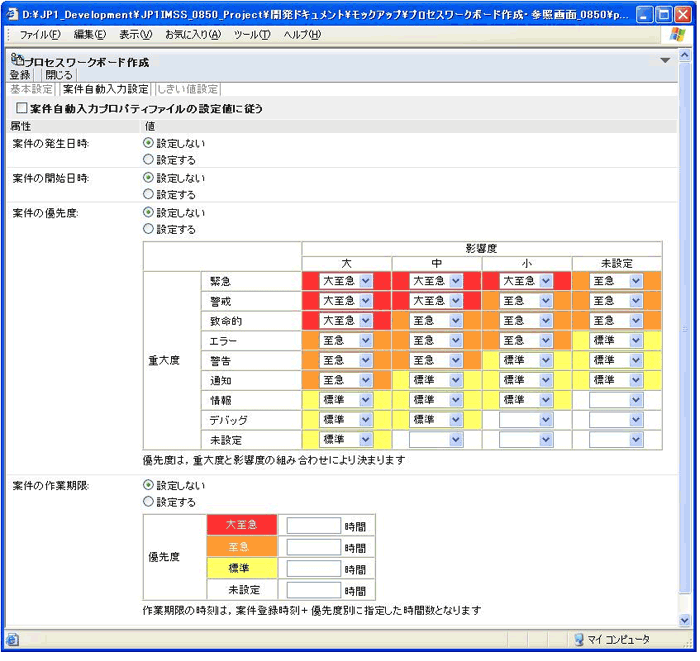Click the yellow 標準 priority cell in deadline table
This screenshot has height=661, width=700.
coord(243,569)
